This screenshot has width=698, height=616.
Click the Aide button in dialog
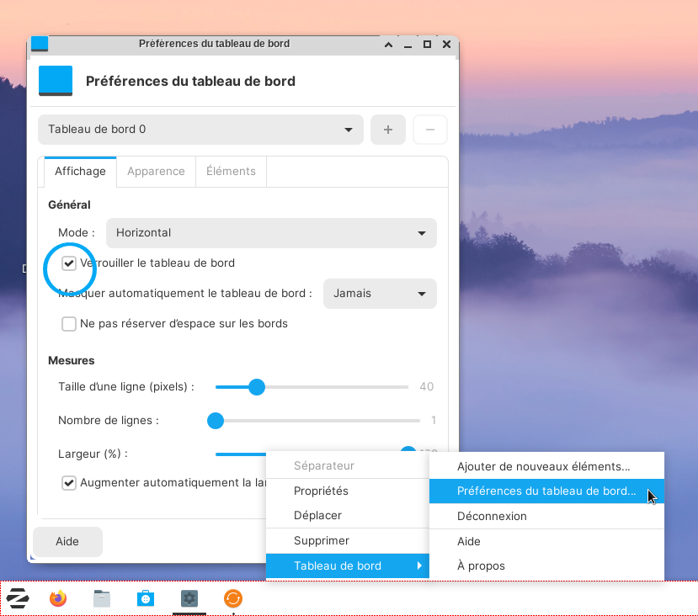(67, 542)
